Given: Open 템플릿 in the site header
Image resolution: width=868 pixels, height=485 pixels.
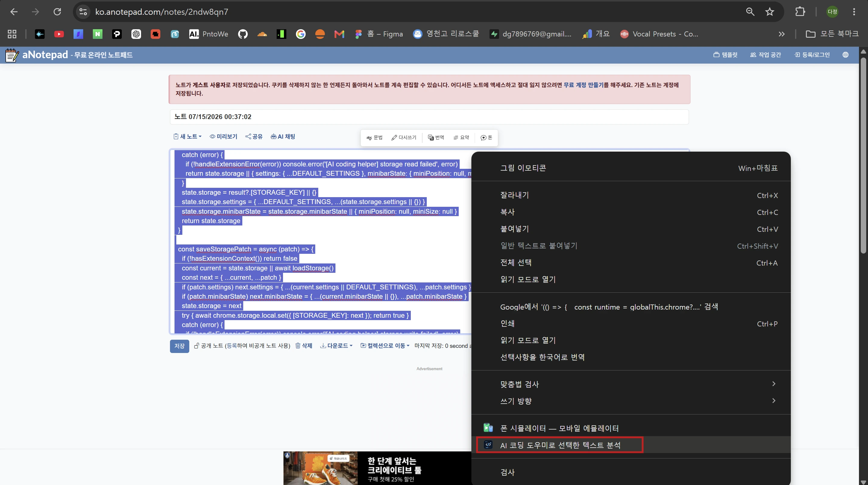Looking at the screenshot, I should (725, 55).
